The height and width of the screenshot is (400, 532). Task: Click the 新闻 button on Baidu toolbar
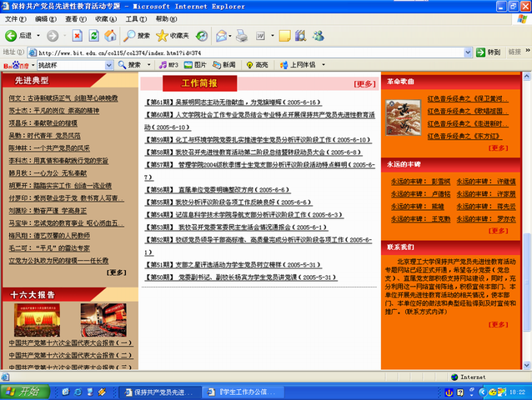224,65
